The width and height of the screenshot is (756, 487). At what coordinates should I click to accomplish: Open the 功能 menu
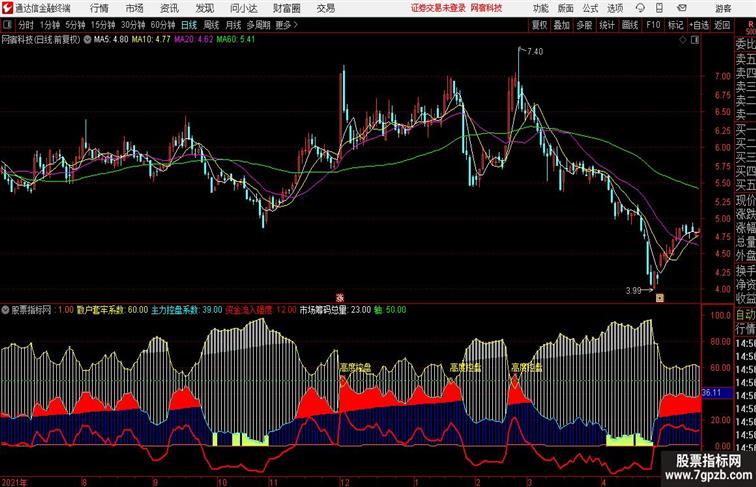541,8
